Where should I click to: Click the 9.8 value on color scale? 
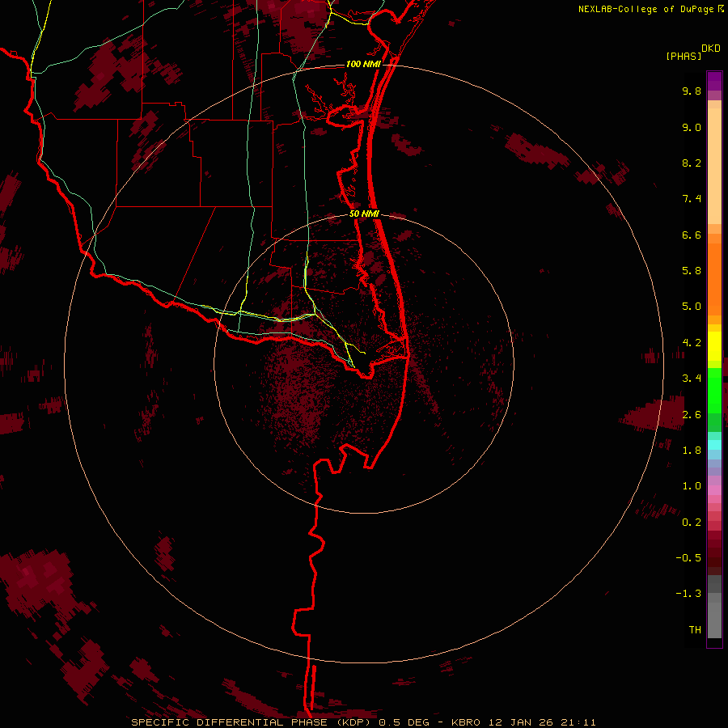[x=692, y=91]
